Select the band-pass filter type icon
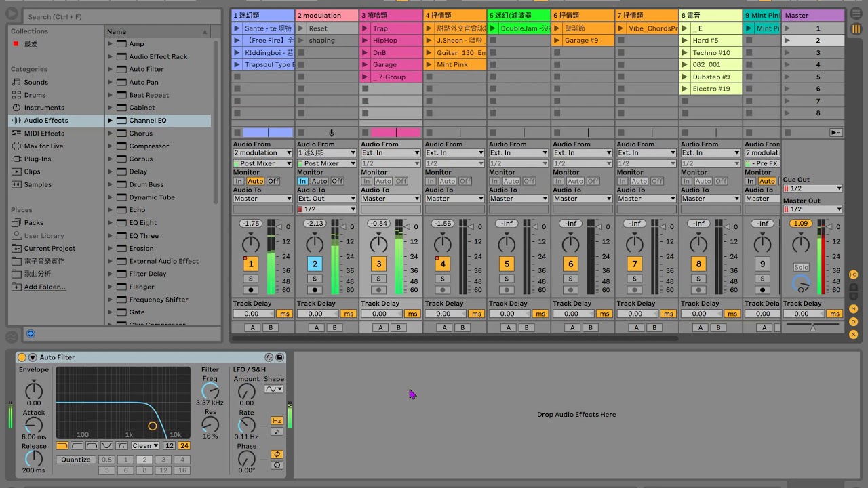Viewport: 868px width, 488px height. point(92,445)
